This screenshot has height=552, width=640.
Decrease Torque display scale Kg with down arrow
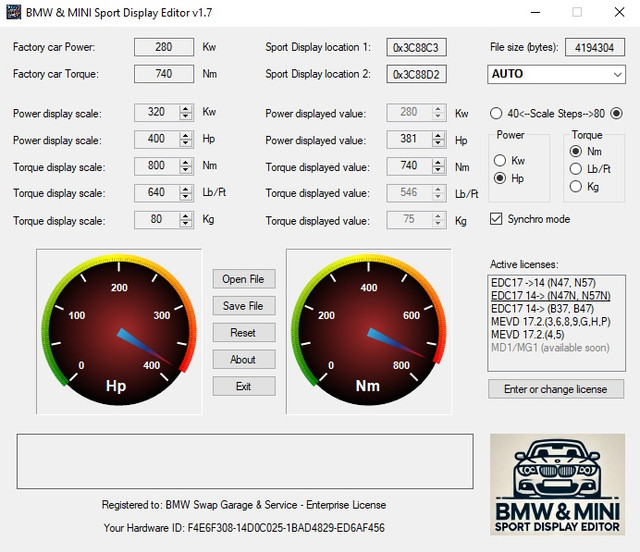click(186, 224)
